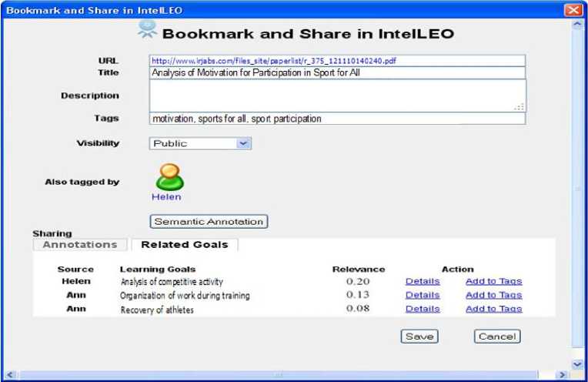Click the vertical scrollbar down arrow
Screen dimensions: 588x382
click(577, 364)
